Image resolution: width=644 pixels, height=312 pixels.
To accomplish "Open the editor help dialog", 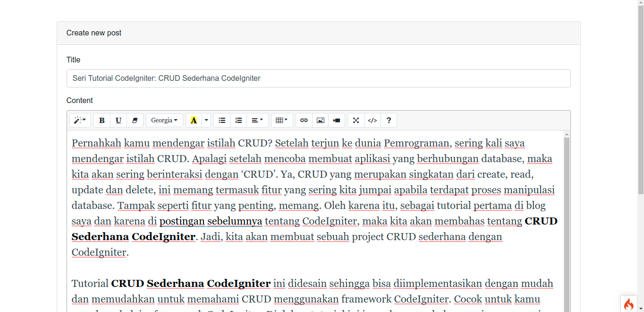I will 389,120.
